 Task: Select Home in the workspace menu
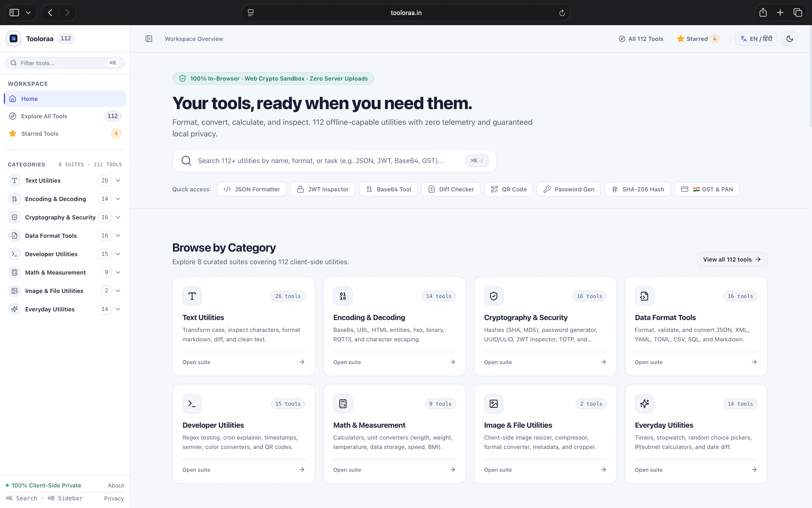coord(65,99)
